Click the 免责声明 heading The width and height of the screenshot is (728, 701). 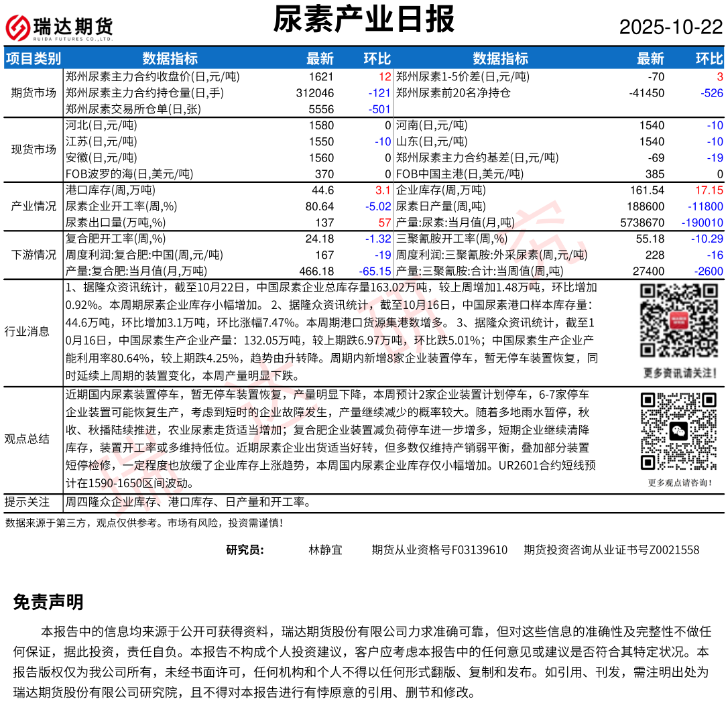click(x=48, y=602)
